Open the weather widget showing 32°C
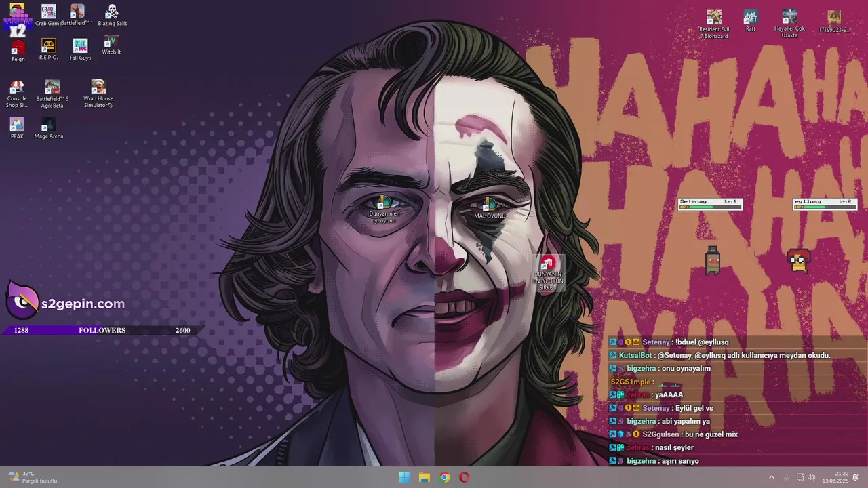This screenshot has height=488, width=868. coord(32,477)
